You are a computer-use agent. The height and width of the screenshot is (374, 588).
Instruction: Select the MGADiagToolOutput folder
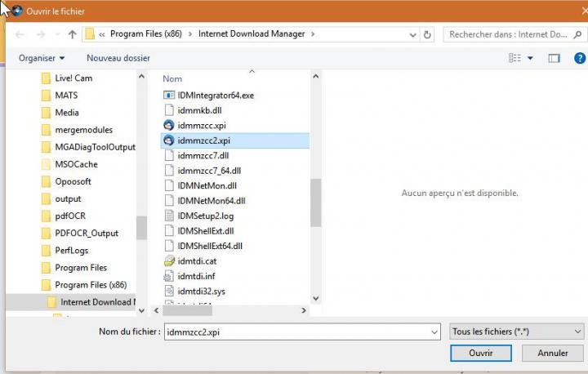tap(88, 147)
